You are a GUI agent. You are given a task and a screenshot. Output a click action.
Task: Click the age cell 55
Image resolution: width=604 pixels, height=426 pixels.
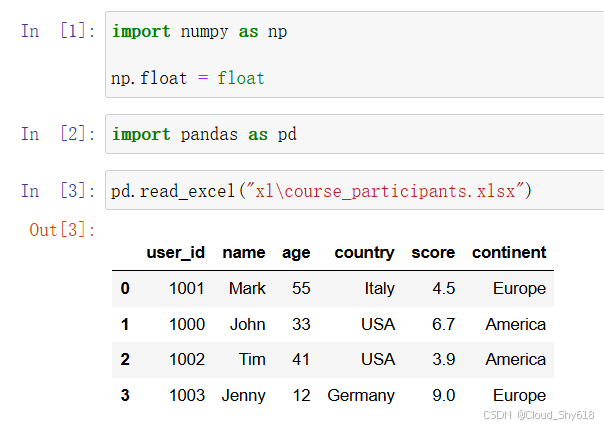301,288
